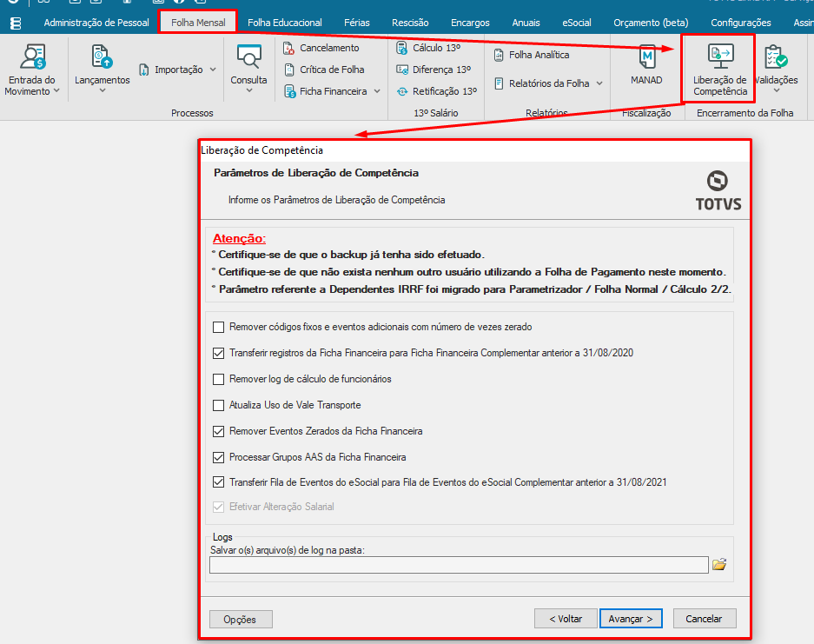Expand the Consulta dropdown arrow
The image size is (814, 644).
click(249, 91)
